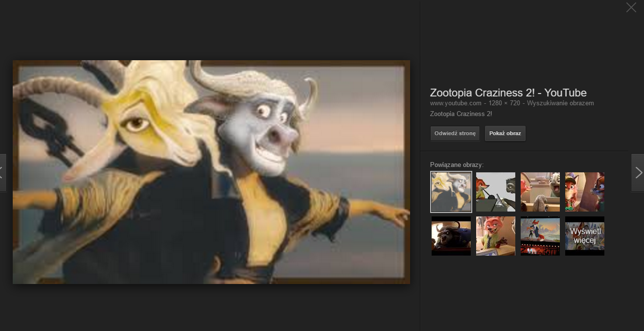Close the image preview panel with the X
The width and height of the screenshot is (644, 331).
tap(631, 7)
